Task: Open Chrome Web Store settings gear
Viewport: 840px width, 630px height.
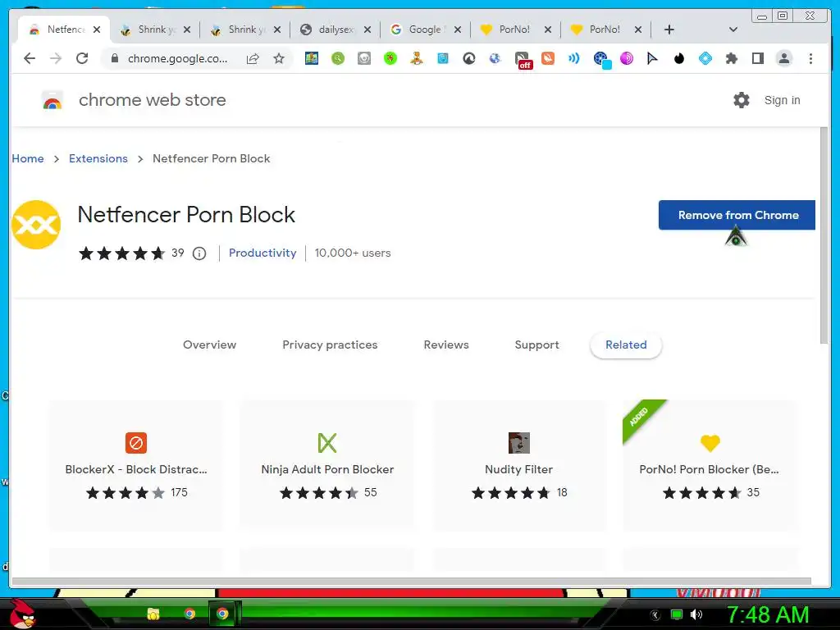Action: click(x=742, y=99)
